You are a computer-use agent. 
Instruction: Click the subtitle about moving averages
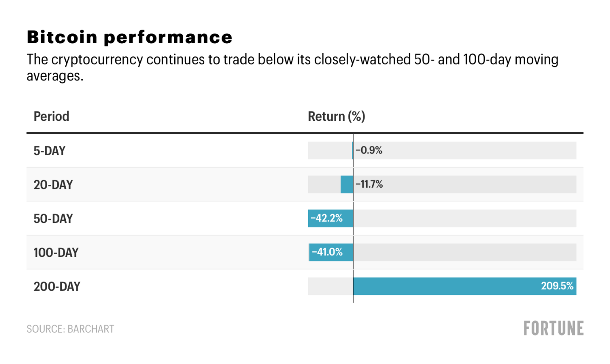click(x=292, y=67)
